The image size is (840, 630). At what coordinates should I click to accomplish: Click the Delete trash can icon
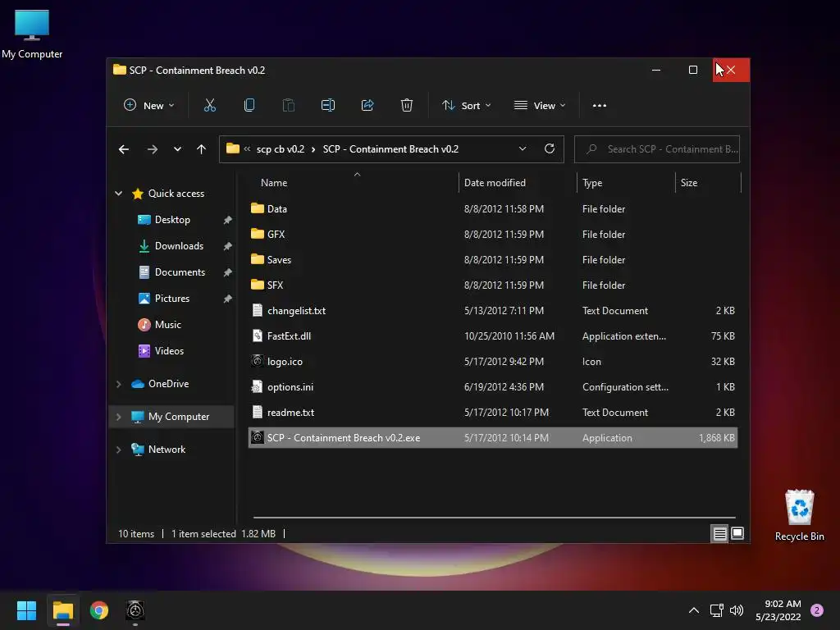click(x=407, y=106)
